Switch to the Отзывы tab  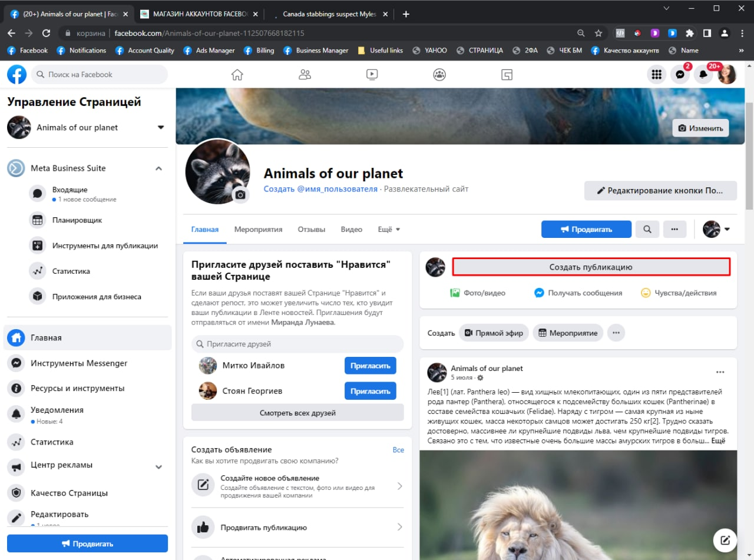(x=312, y=229)
